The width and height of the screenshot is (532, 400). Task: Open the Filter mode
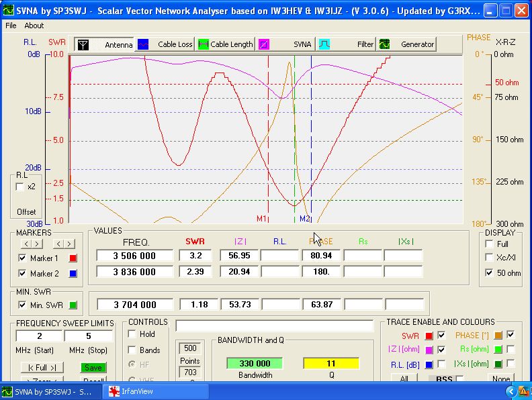324,44
